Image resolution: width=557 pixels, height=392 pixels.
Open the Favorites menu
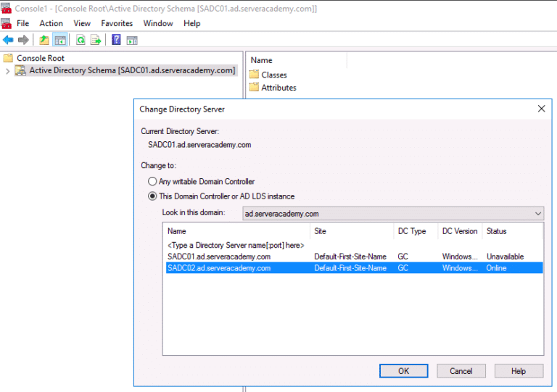tap(117, 23)
